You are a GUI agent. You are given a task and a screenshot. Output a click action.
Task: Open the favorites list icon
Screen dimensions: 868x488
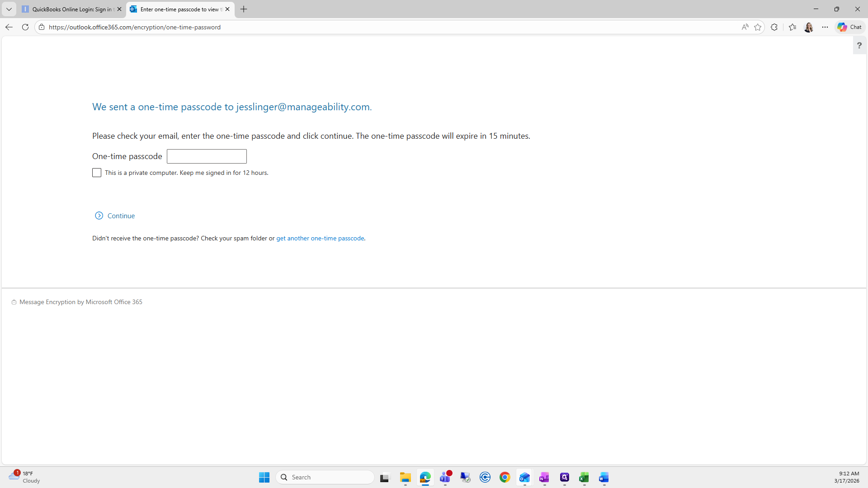(793, 27)
